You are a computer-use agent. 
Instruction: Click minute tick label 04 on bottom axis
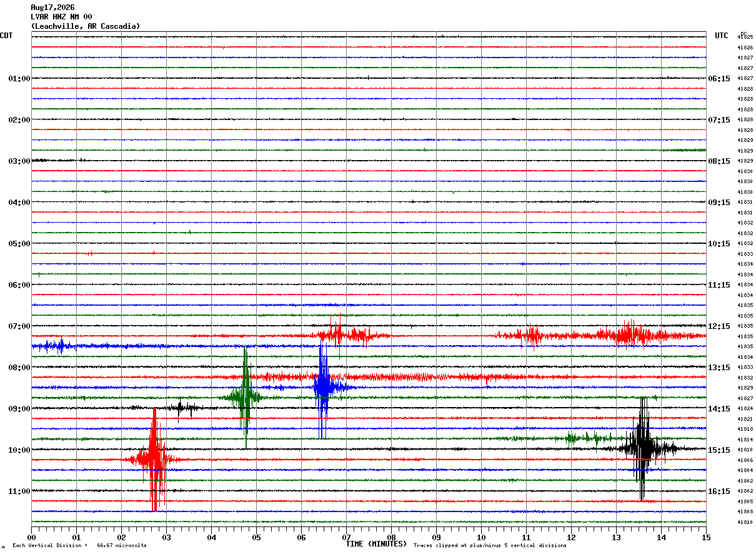click(x=211, y=538)
